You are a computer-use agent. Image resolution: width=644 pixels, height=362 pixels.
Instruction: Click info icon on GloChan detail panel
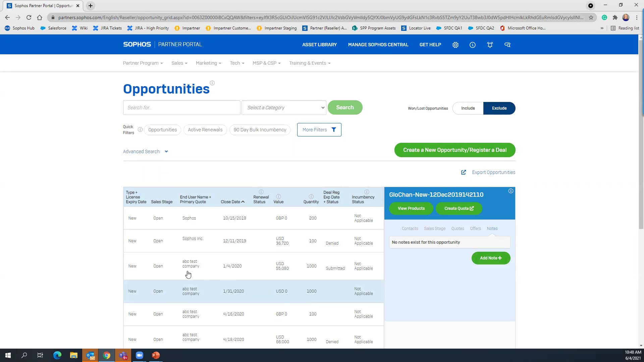[511, 191]
